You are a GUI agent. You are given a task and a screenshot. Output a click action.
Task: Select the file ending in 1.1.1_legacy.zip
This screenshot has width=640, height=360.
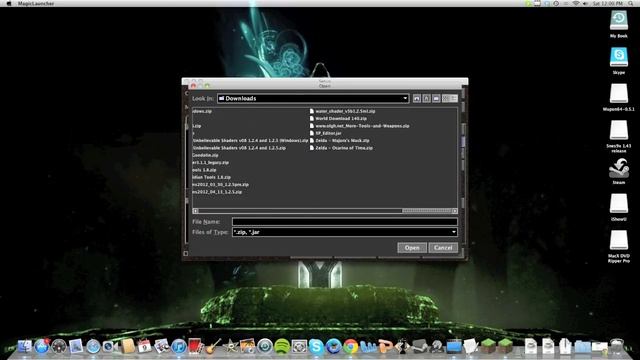211,162
